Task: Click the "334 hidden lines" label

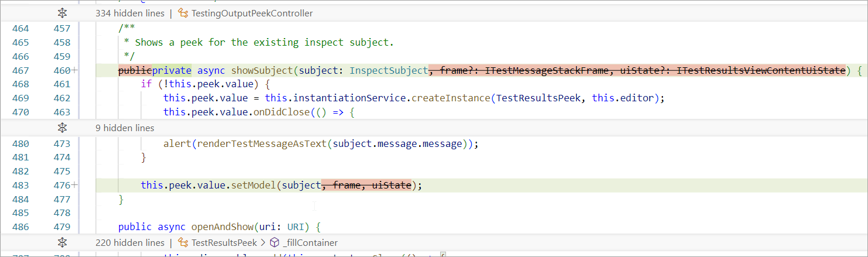Action: click(x=130, y=13)
